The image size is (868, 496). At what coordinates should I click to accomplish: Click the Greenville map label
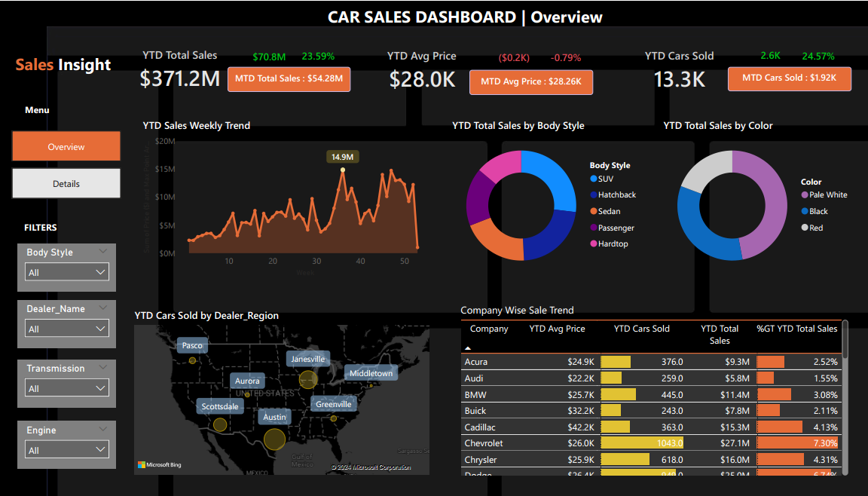click(x=333, y=404)
